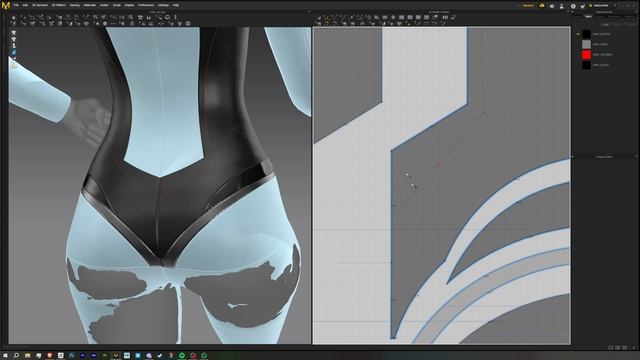640x360 pixels.
Task: Open the Script menu
Action: 117,5
